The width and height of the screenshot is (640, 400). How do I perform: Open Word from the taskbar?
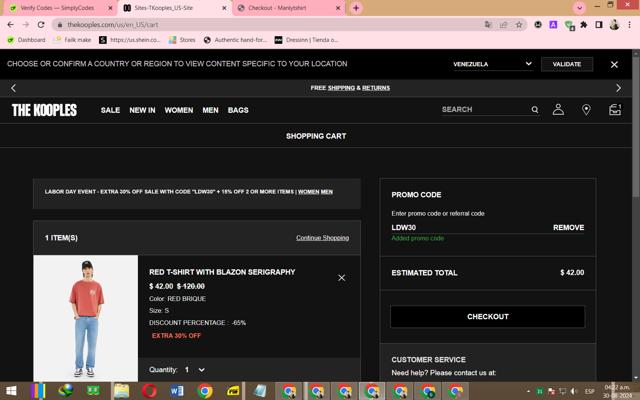click(176, 391)
